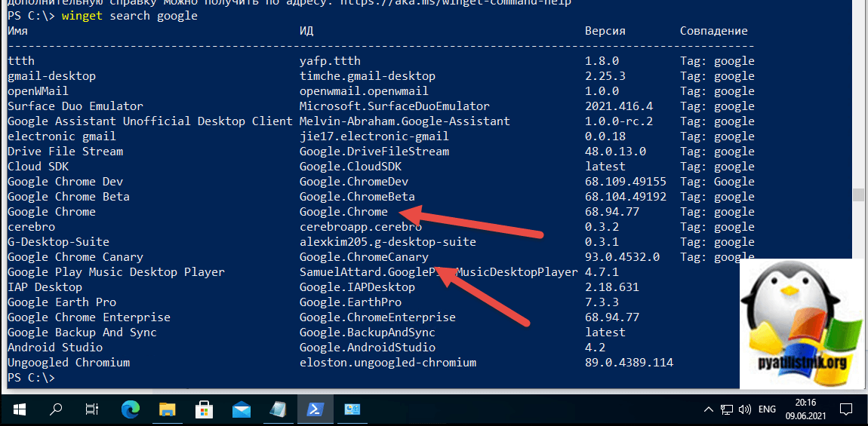Click the rightmost pinned taskbar app icon
868x426 pixels.
point(352,409)
